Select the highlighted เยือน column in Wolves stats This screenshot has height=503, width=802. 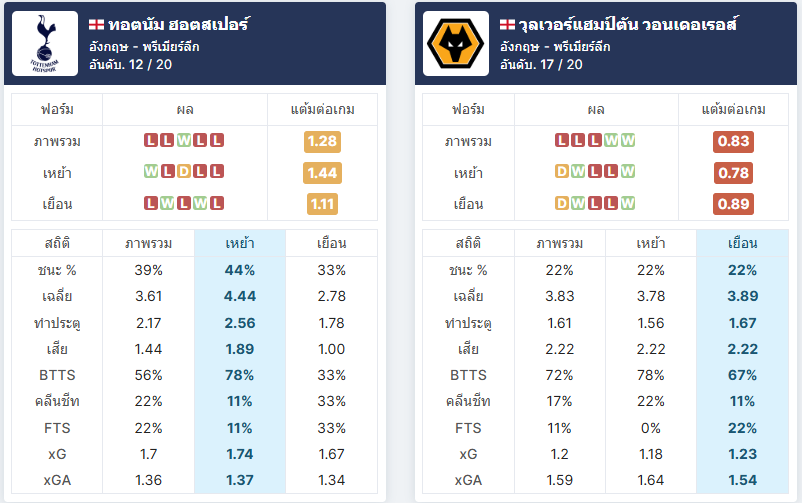click(742, 361)
